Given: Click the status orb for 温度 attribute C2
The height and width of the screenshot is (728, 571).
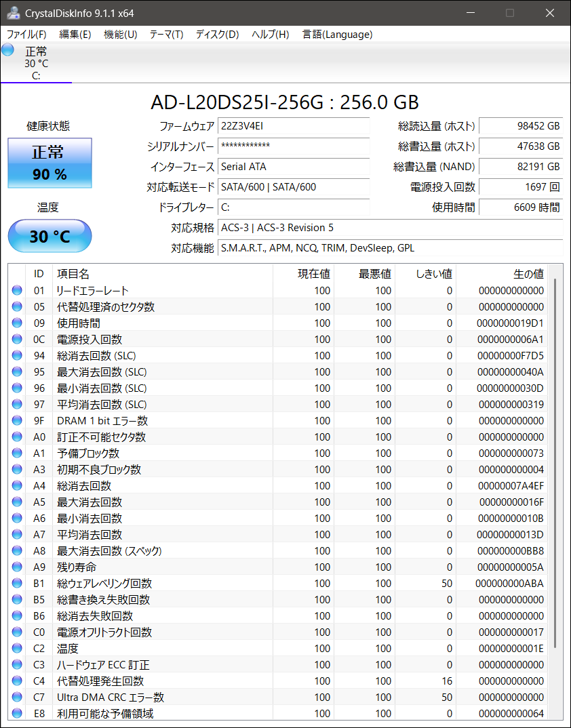Looking at the screenshot, I should 17,649.
